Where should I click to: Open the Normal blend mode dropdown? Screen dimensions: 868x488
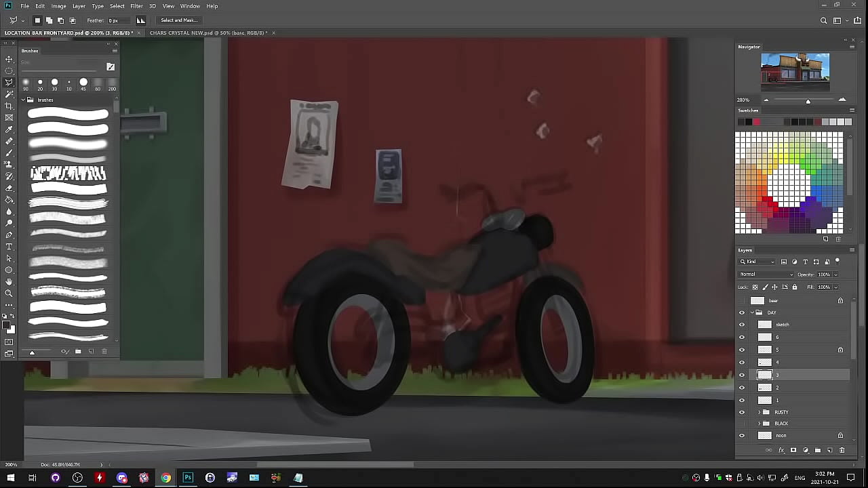766,274
